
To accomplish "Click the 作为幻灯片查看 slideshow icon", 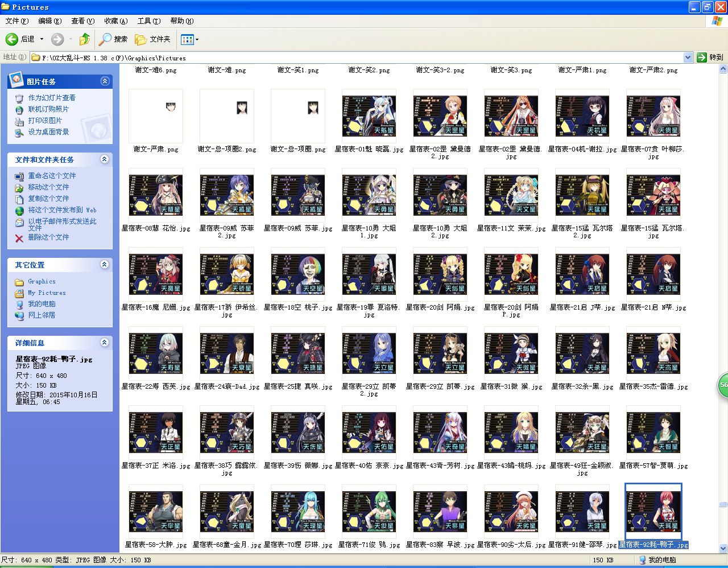I will pyautogui.click(x=19, y=98).
